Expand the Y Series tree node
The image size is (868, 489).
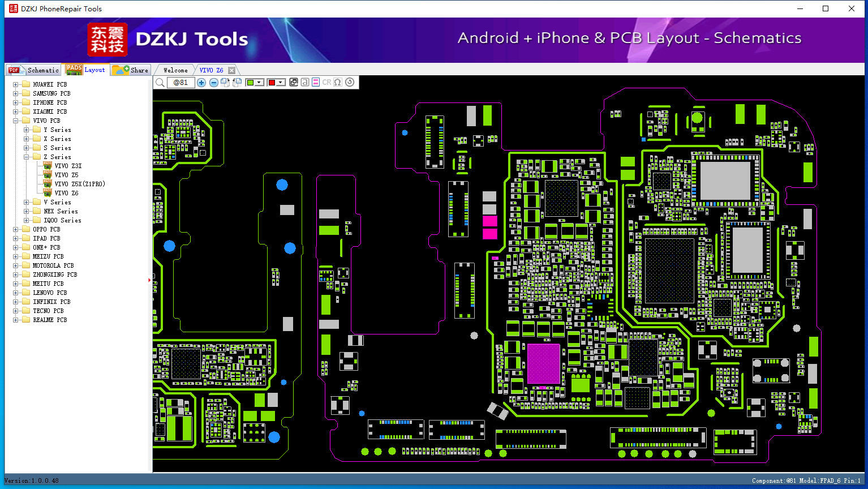[x=27, y=130]
